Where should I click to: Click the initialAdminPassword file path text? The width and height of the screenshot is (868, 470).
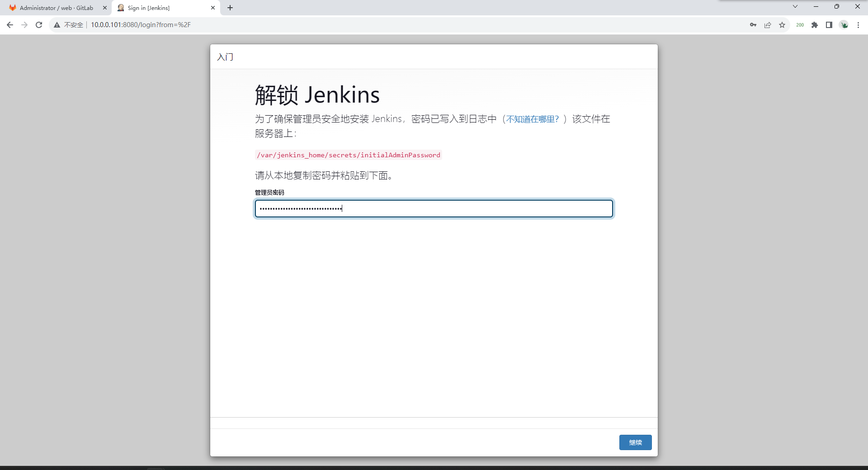[348, 155]
